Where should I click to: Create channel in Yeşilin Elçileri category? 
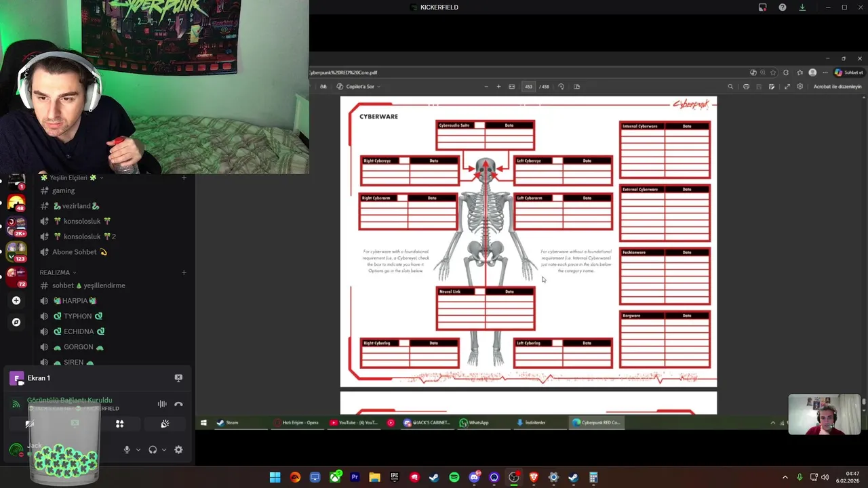pyautogui.click(x=184, y=178)
